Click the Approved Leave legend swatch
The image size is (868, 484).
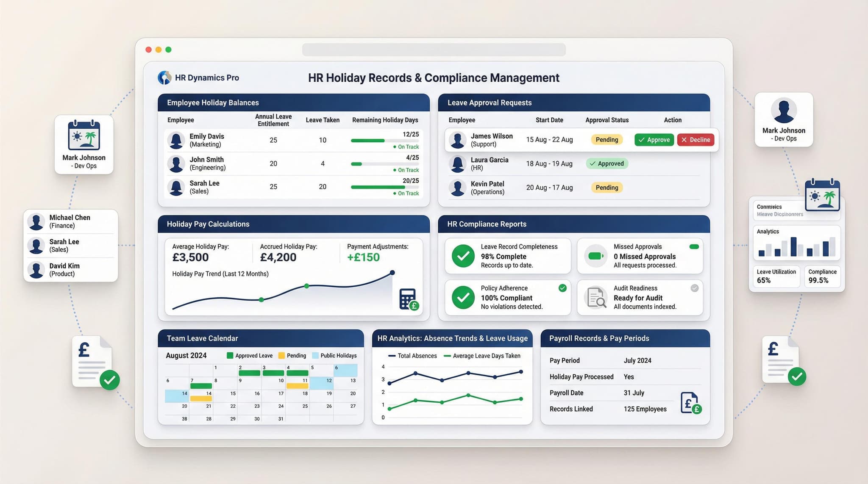pyautogui.click(x=230, y=356)
